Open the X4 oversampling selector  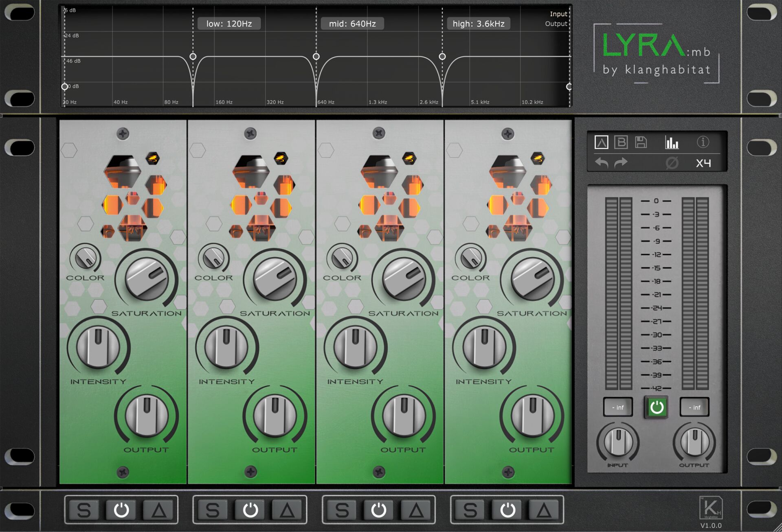point(703,163)
